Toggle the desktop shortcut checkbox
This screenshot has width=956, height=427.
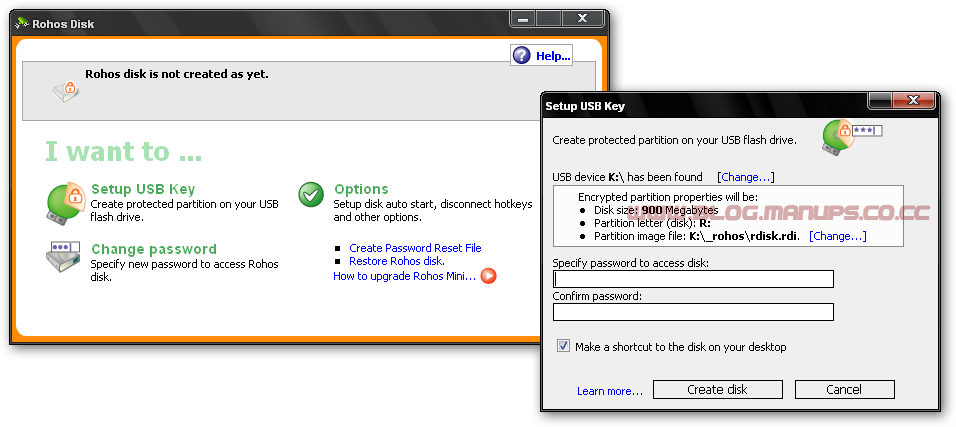tap(563, 346)
